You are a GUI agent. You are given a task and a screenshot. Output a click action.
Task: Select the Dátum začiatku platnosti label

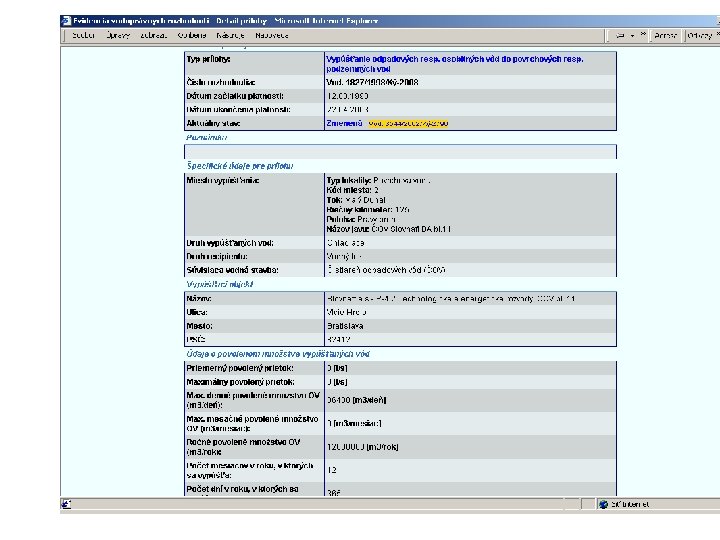click(235, 96)
